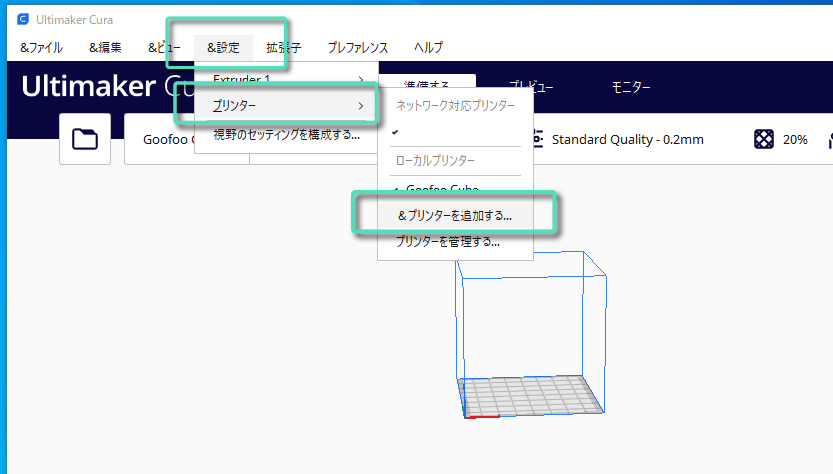The height and width of the screenshot is (474, 833).
Task: Select プリンターを管理する... option
Action: 448,242
